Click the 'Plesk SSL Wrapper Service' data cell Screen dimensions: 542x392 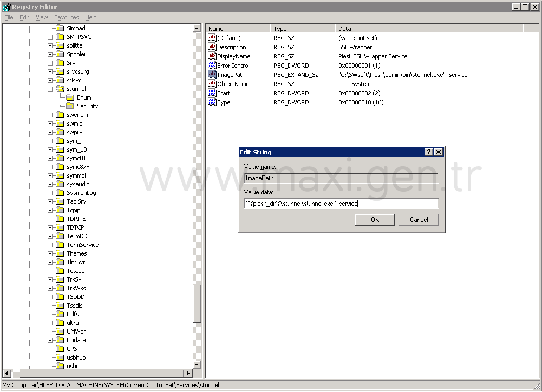373,56
